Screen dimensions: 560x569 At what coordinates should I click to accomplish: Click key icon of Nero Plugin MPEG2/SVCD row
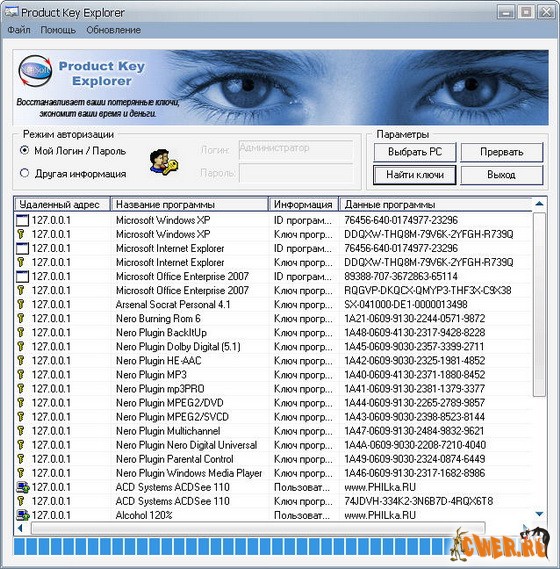(21, 417)
